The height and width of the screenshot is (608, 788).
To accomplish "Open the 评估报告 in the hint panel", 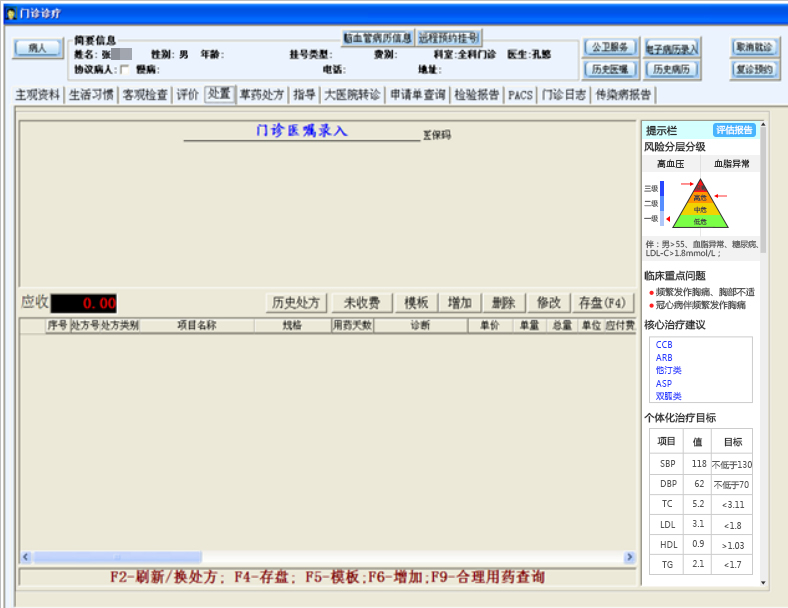I will [734, 130].
